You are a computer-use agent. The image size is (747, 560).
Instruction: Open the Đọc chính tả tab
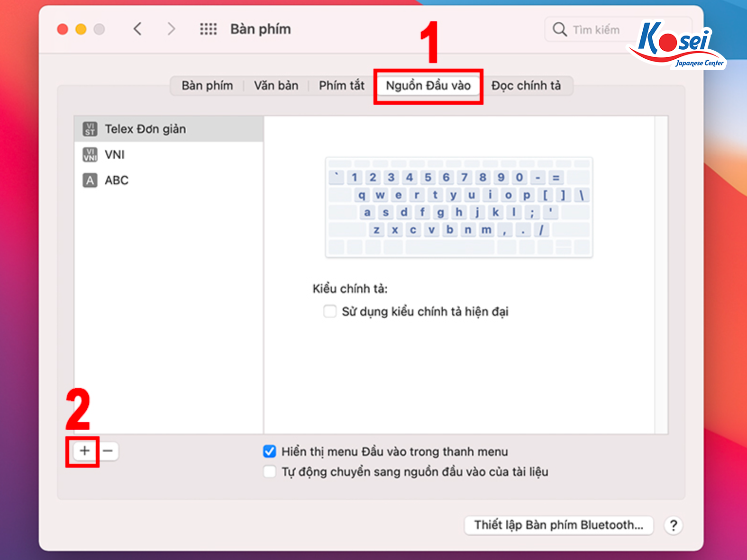(x=526, y=86)
